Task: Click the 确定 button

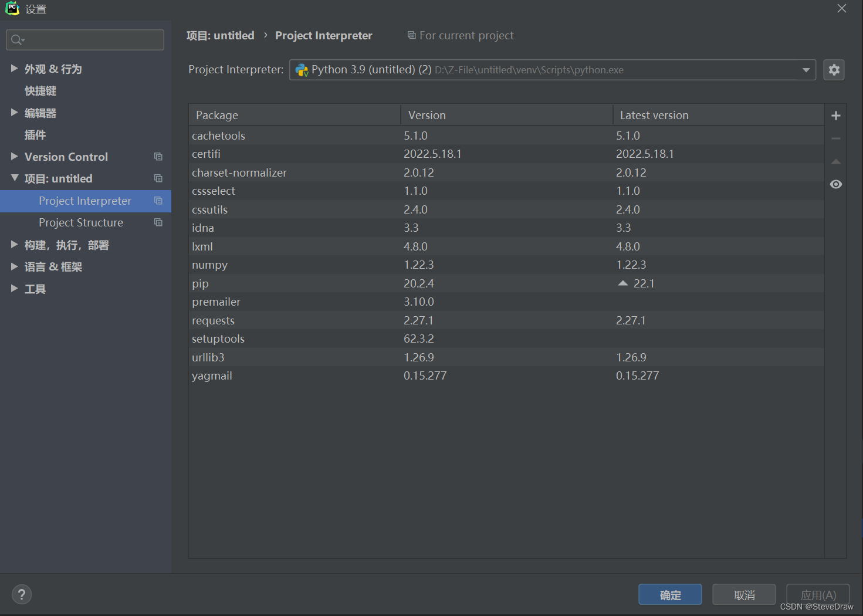Action: [x=670, y=595]
